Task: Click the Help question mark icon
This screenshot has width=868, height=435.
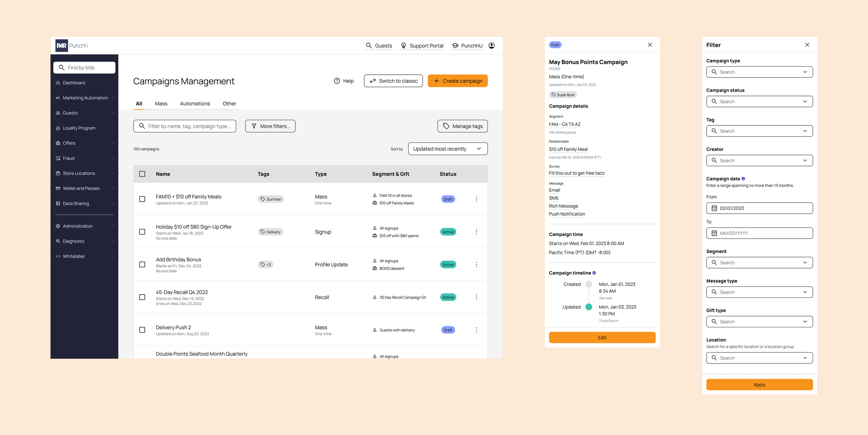Action: pyautogui.click(x=336, y=81)
